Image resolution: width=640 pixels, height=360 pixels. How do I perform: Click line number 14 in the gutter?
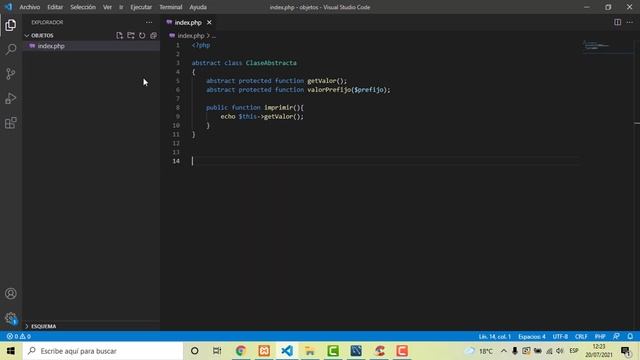(176, 161)
